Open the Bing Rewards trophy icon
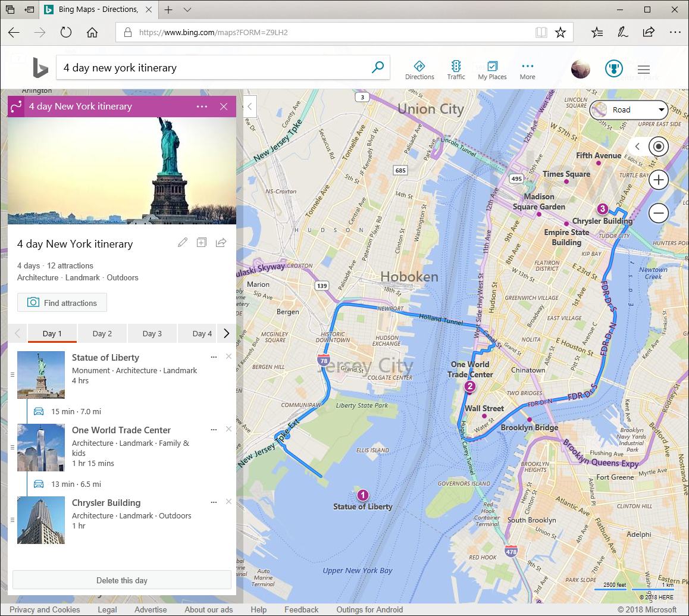Screen dimensions: 689x616 613,68
